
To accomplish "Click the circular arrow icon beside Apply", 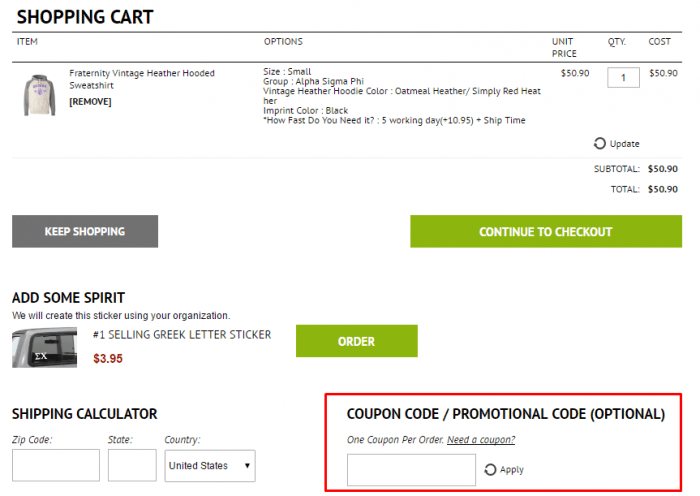I will [490, 470].
